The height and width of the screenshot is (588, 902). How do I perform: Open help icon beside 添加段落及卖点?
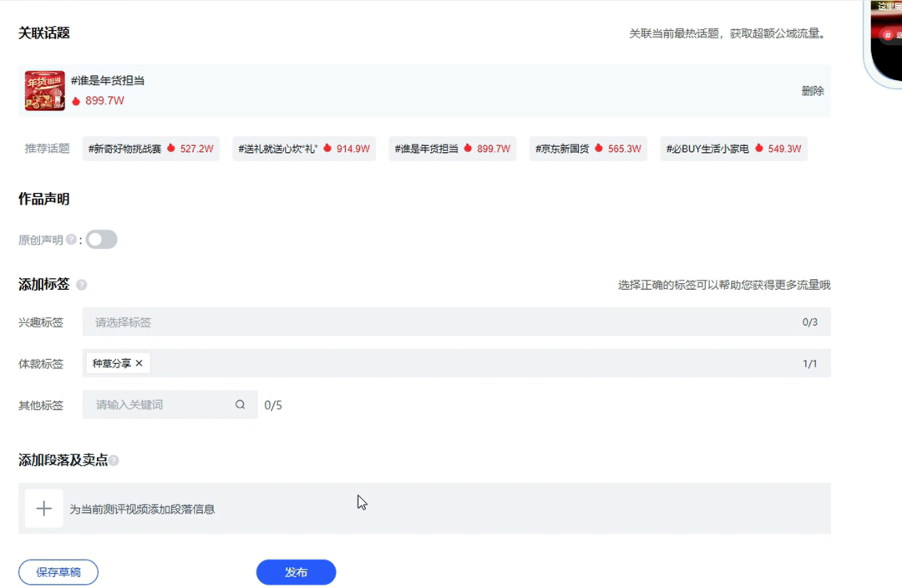[x=114, y=460]
